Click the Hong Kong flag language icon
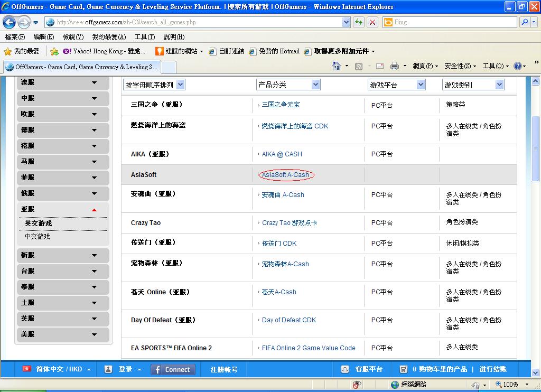This screenshot has height=392, width=541. pos(27,369)
